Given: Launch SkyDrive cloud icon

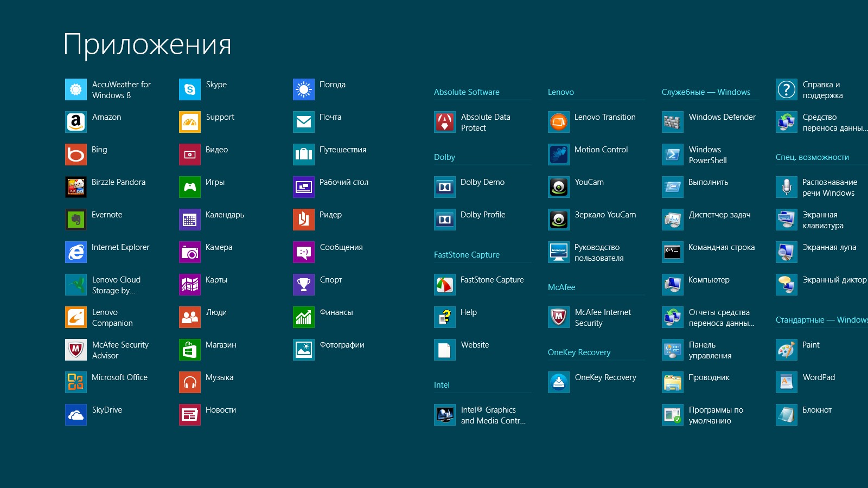Looking at the screenshot, I should click(x=75, y=415).
